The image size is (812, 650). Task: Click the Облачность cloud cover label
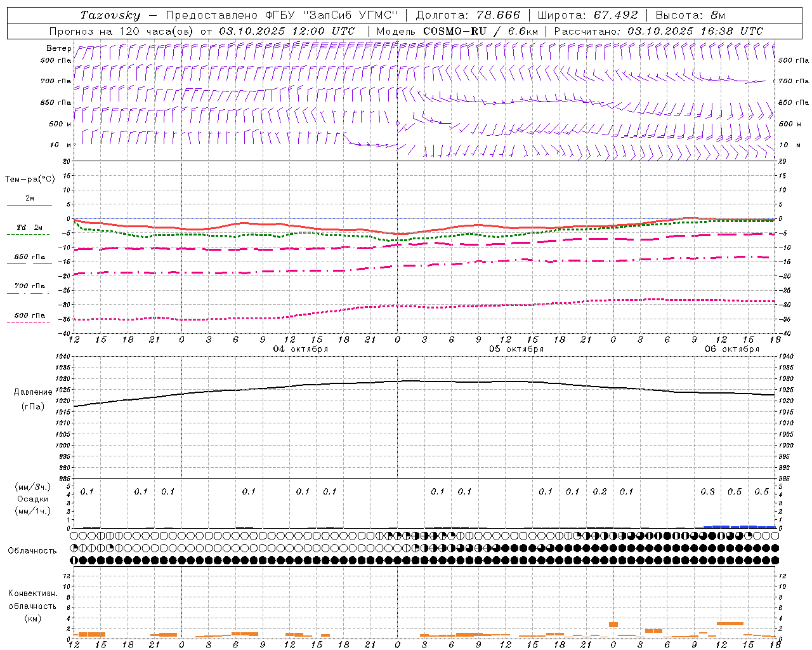point(32,551)
